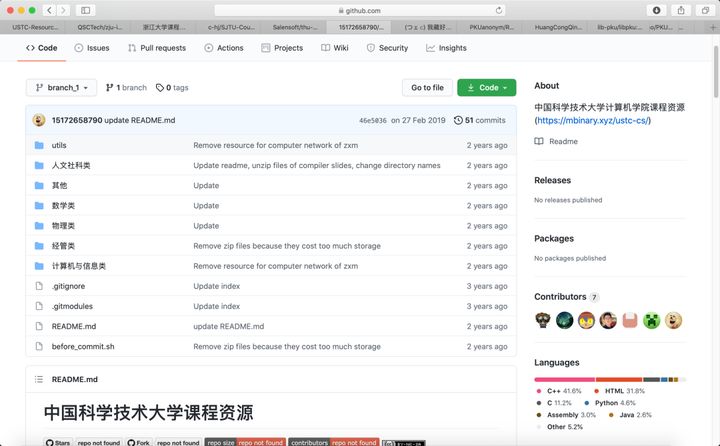Expand the green Code download dropdown
The width and height of the screenshot is (720, 446).
click(487, 88)
